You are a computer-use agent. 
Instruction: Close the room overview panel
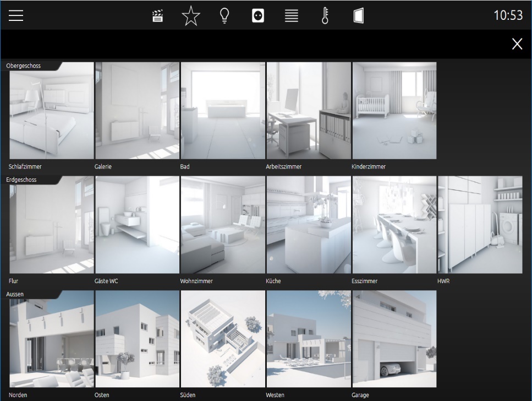point(517,44)
